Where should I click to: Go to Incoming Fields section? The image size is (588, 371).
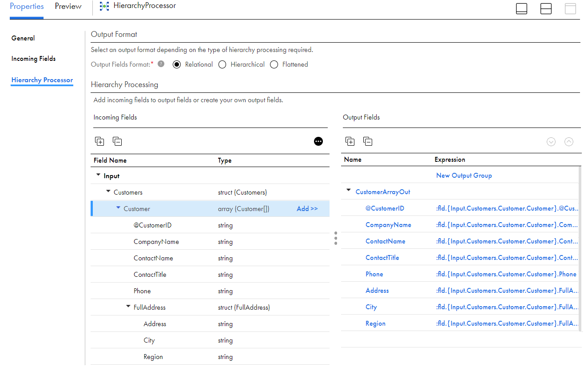pyautogui.click(x=33, y=59)
